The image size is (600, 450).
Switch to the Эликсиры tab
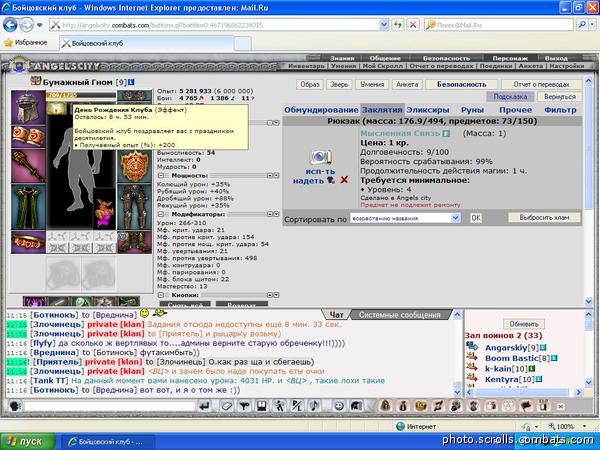coord(427,110)
